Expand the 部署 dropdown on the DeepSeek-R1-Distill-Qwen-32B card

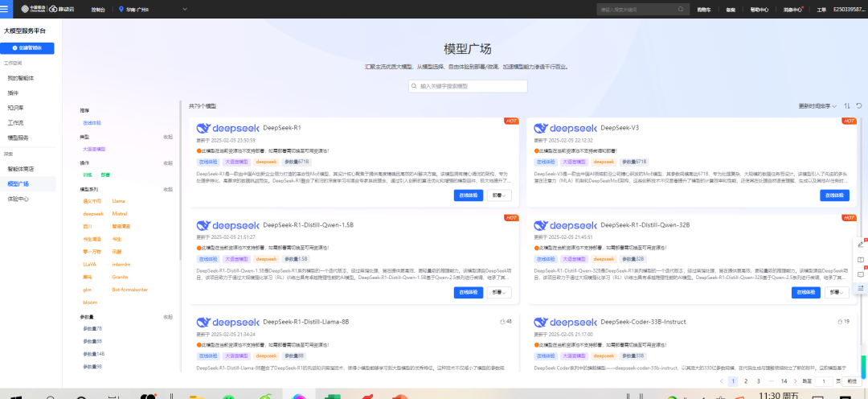pyautogui.click(x=837, y=292)
